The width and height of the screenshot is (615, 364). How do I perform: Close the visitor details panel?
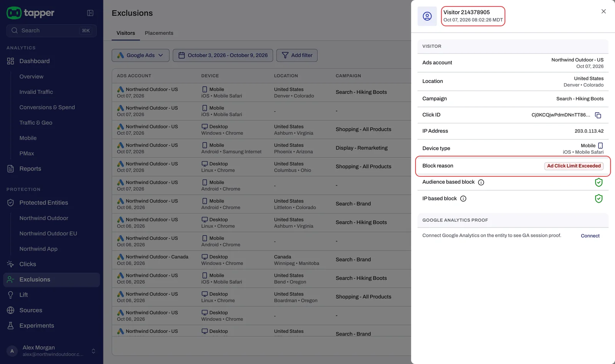603,12
